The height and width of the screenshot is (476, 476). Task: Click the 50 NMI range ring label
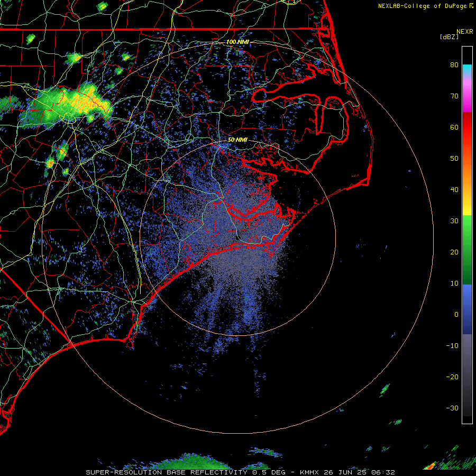pyautogui.click(x=237, y=140)
